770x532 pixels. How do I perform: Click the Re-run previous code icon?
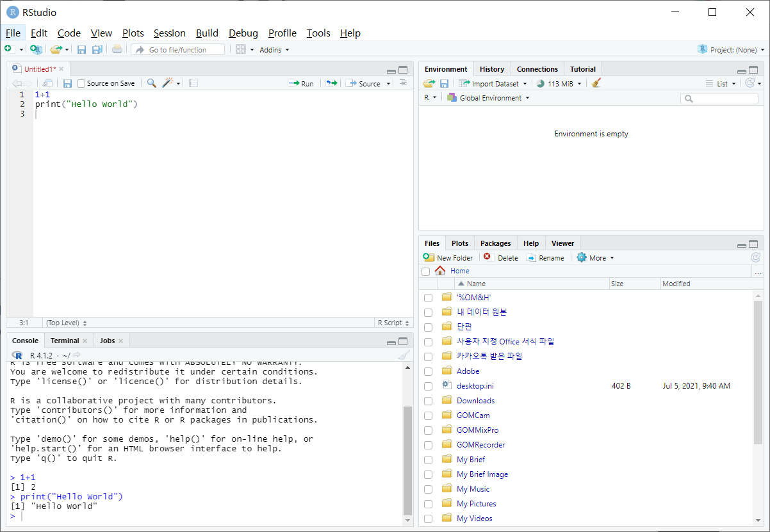331,83
